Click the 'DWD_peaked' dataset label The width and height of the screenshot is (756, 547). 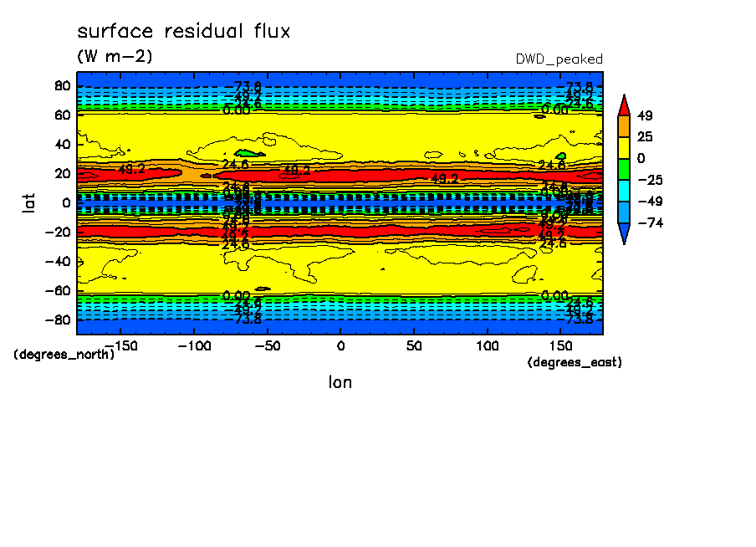pyautogui.click(x=559, y=59)
